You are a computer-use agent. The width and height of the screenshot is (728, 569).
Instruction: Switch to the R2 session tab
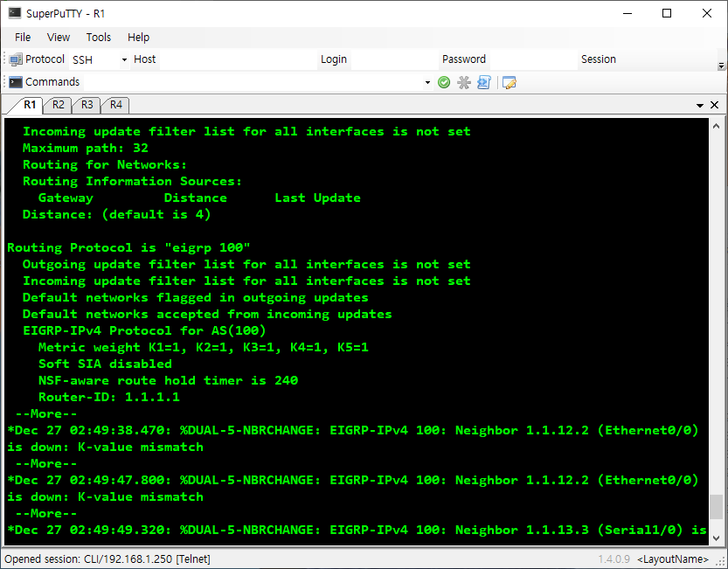pos(58,105)
